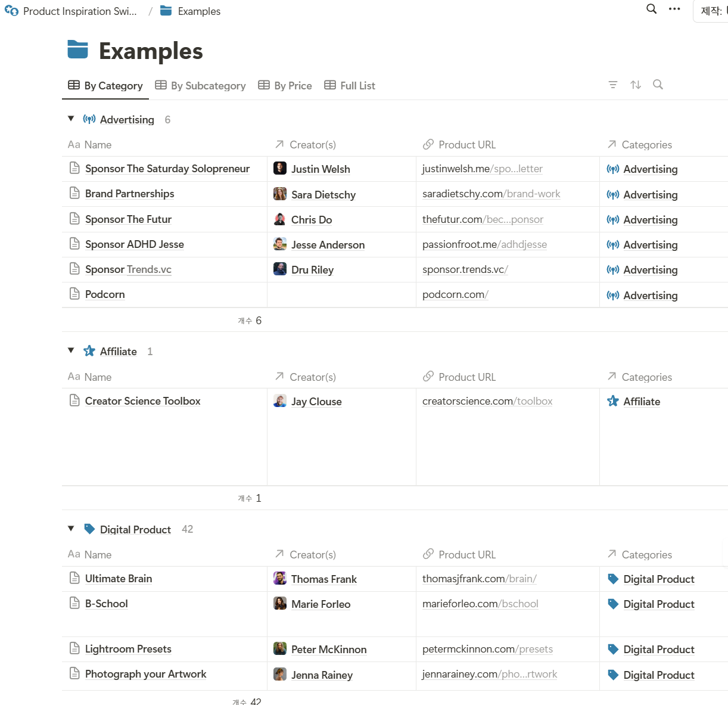Viewport: 728px width, 705px height.
Task: Collapse the Advertising group
Action: [71, 119]
